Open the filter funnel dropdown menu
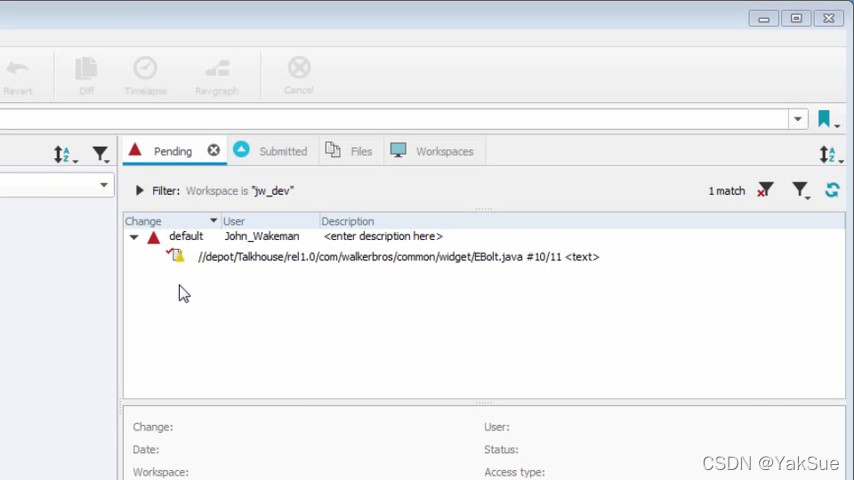854x480 pixels. 801,190
